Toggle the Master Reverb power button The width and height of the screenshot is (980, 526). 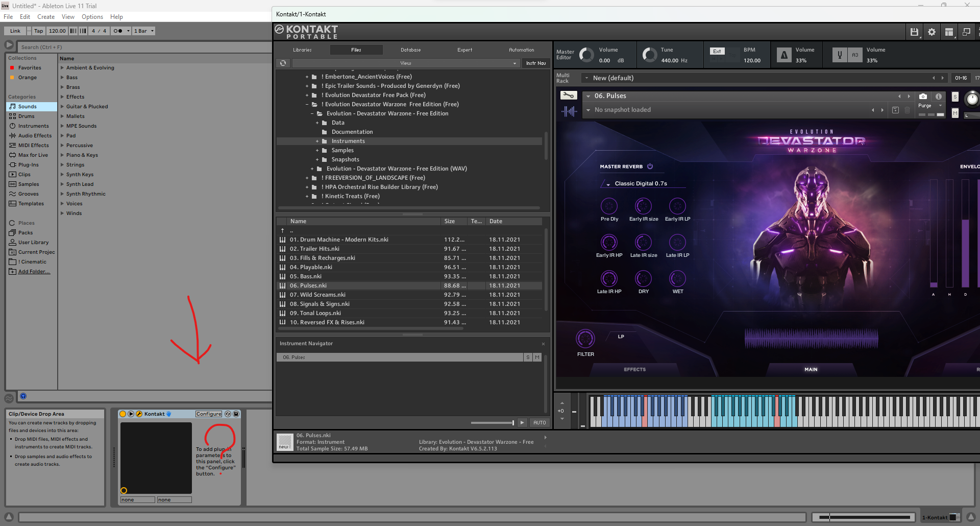click(650, 166)
